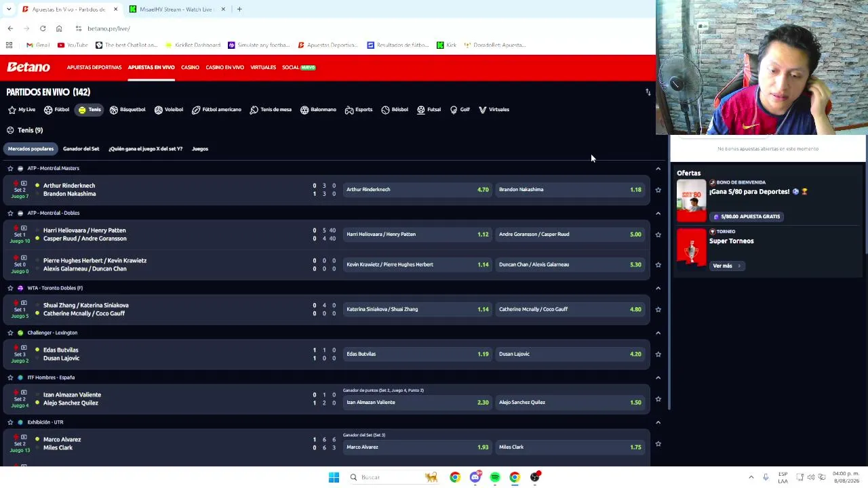
Task: Switch to MisaelHV Stream browser tab
Action: tap(176, 9)
